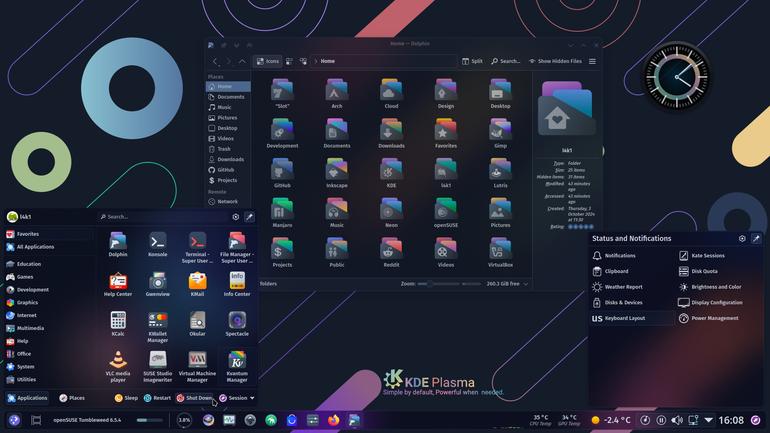
Task: Open the openSUSE folder in Dolphin
Action: pyautogui.click(x=445, y=213)
